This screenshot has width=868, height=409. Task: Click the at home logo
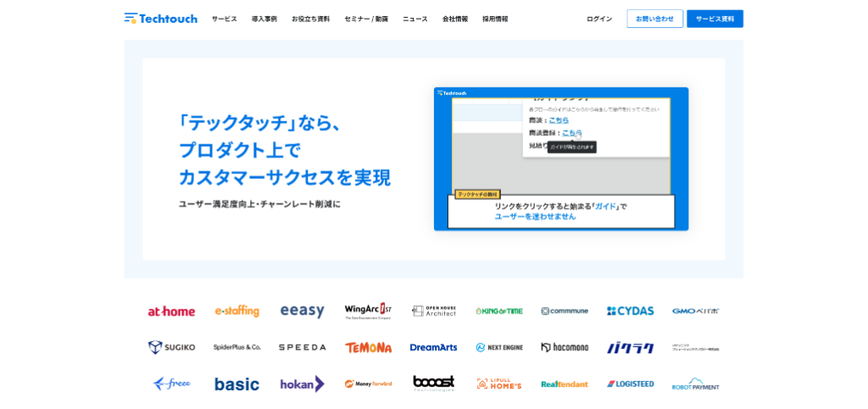point(171,311)
